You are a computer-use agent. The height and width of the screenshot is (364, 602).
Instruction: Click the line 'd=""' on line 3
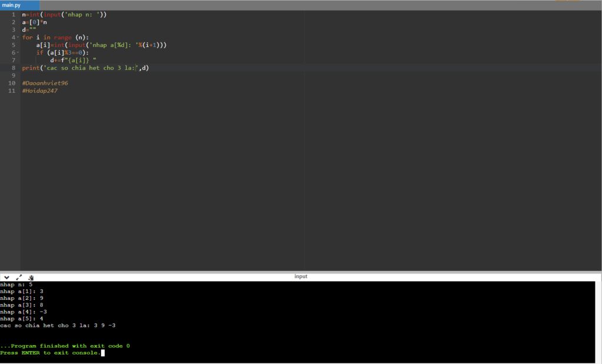click(x=29, y=29)
